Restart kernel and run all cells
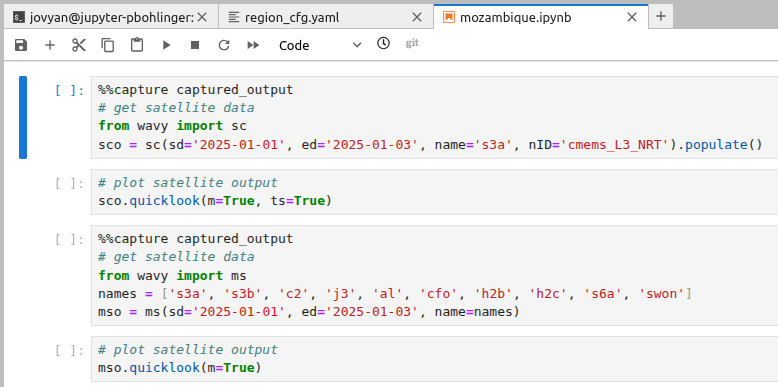 point(253,45)
